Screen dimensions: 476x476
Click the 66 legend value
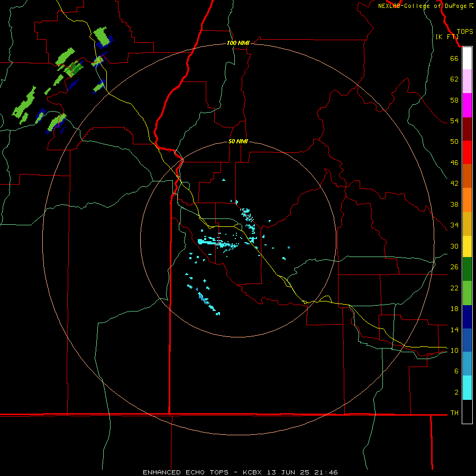coord(454,58)
